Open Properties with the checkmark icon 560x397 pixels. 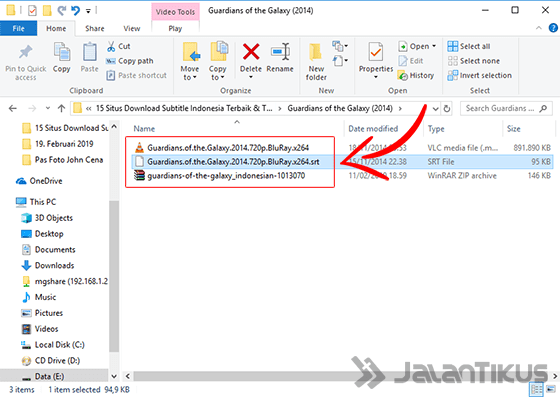click(x=376, y=52)
